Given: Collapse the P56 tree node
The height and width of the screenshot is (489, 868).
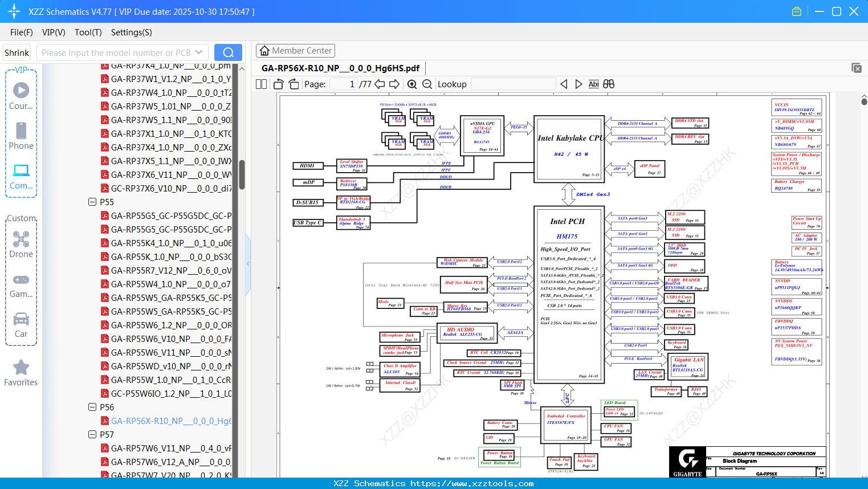Looking at the screenshot, I should point(92,407).
